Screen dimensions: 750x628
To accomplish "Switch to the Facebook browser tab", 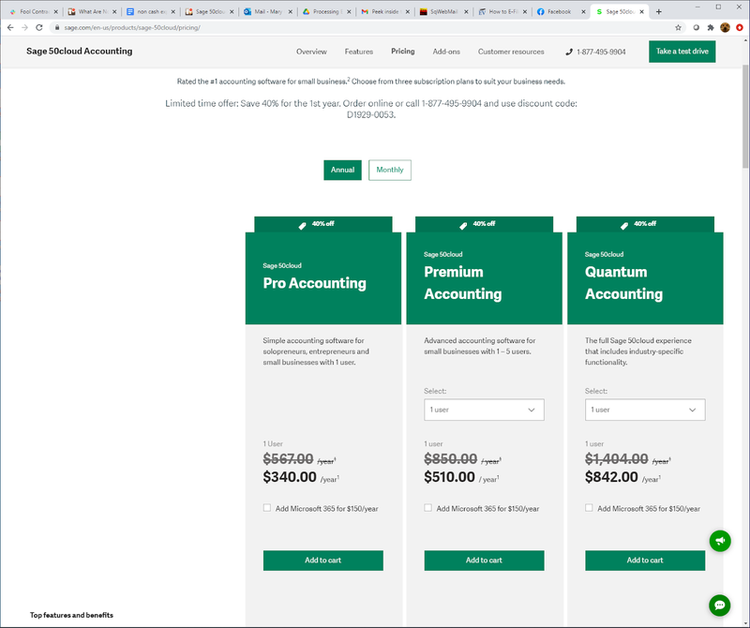I will (x=561, y=11).
